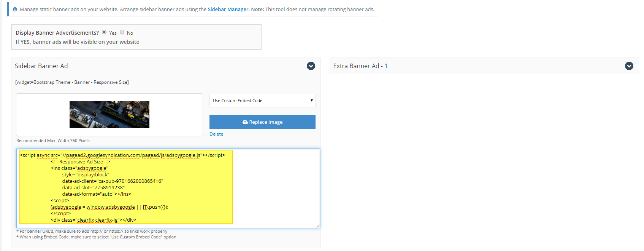Collapse the Sidebar Banner Ad panel chevron

311,66
